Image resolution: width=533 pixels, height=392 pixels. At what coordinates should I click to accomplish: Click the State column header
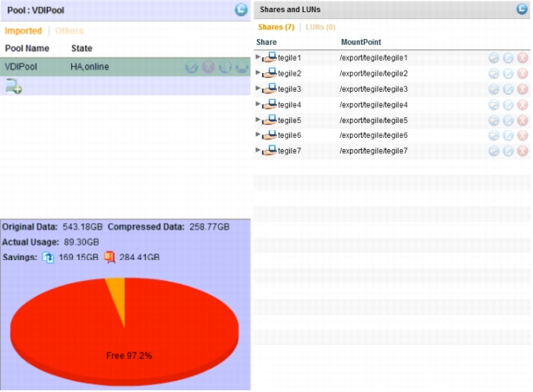(82, 49)
